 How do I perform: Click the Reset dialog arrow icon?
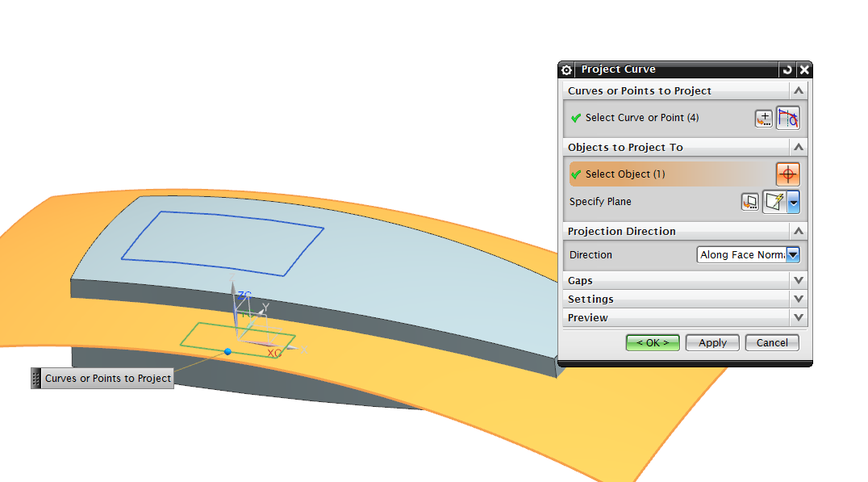click(x=787, y=69)
